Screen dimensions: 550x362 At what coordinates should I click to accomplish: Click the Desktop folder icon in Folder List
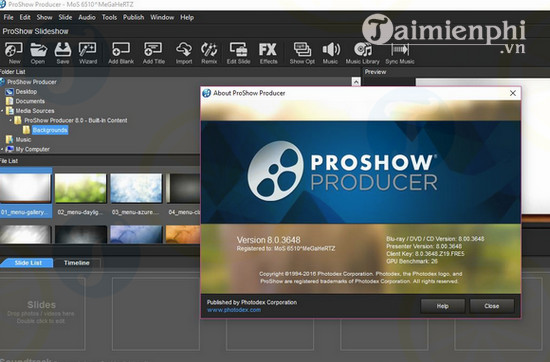9,92
